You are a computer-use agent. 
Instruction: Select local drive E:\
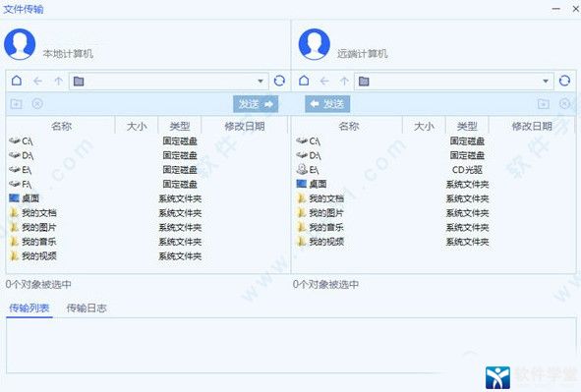21,170
